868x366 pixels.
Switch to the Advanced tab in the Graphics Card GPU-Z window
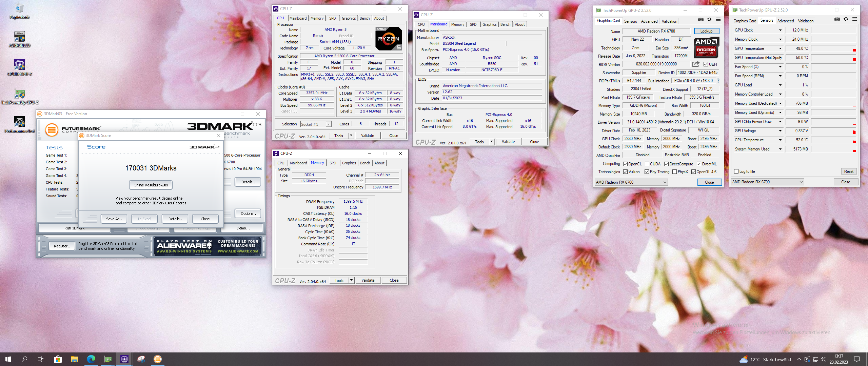649,21
